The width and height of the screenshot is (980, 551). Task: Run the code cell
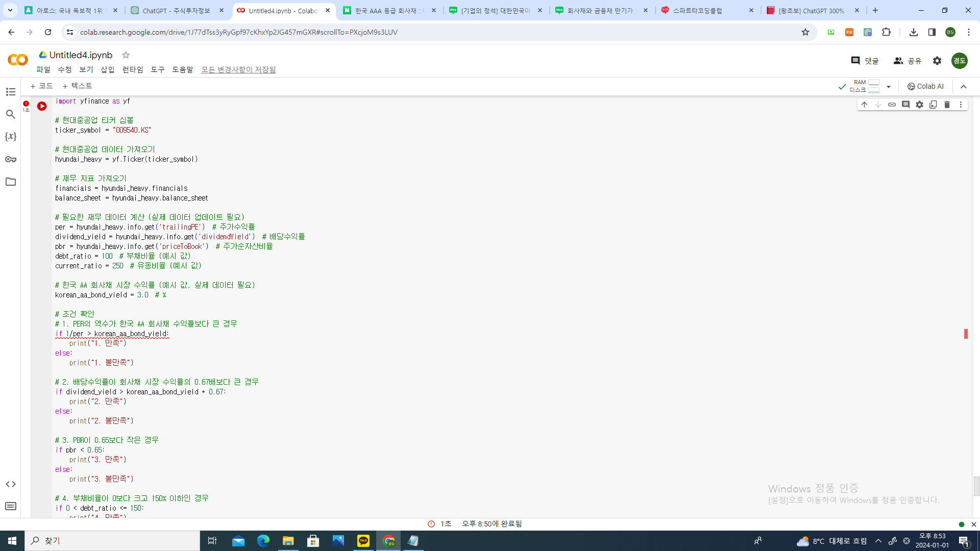(42, 106)
